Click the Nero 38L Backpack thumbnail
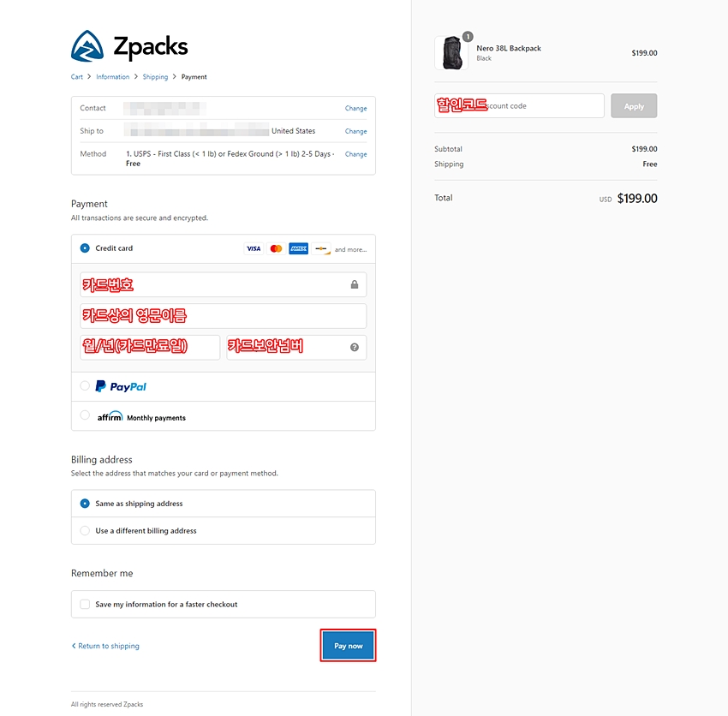This screenshot has width=728, height=716. [x=451, y=53]
